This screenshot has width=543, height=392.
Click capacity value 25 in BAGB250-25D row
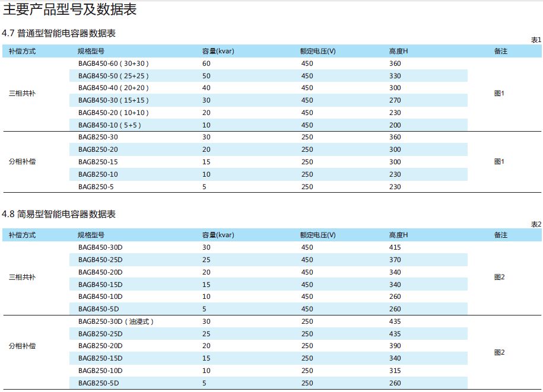pyautogui.click(x=207, y=334)
